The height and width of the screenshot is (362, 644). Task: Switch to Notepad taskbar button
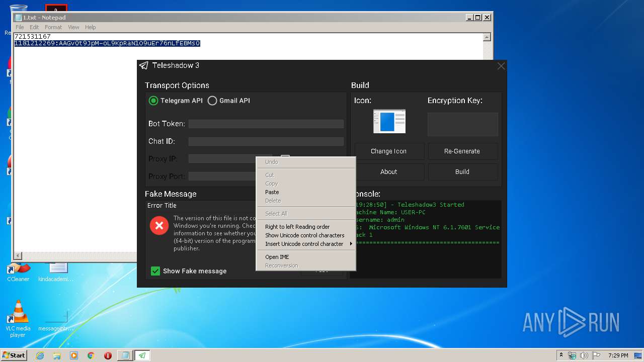tap(125, 355)
